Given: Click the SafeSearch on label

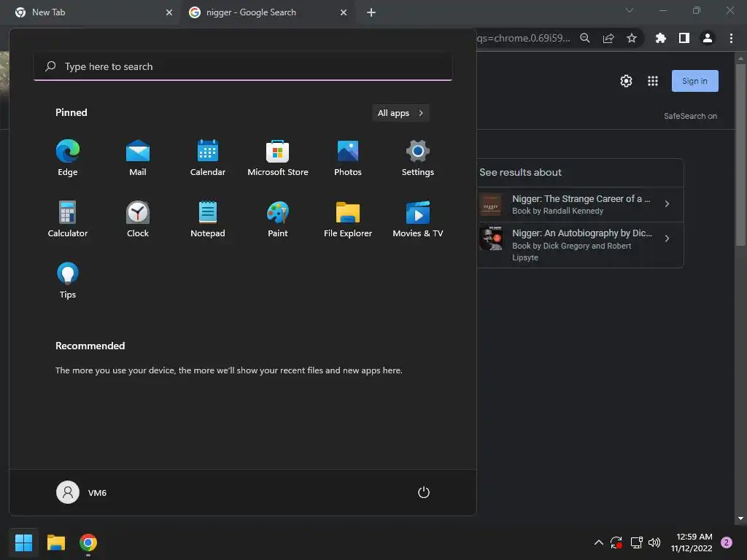Looking at the screenshot, I should (690, 116).
